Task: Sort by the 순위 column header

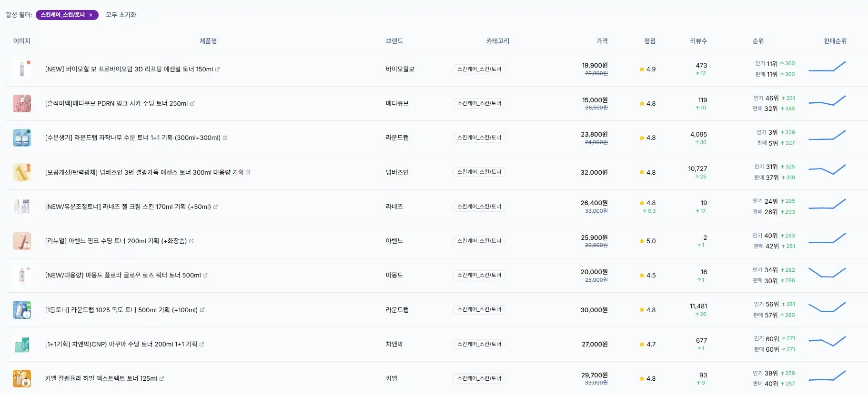Action: click(758, 41)
